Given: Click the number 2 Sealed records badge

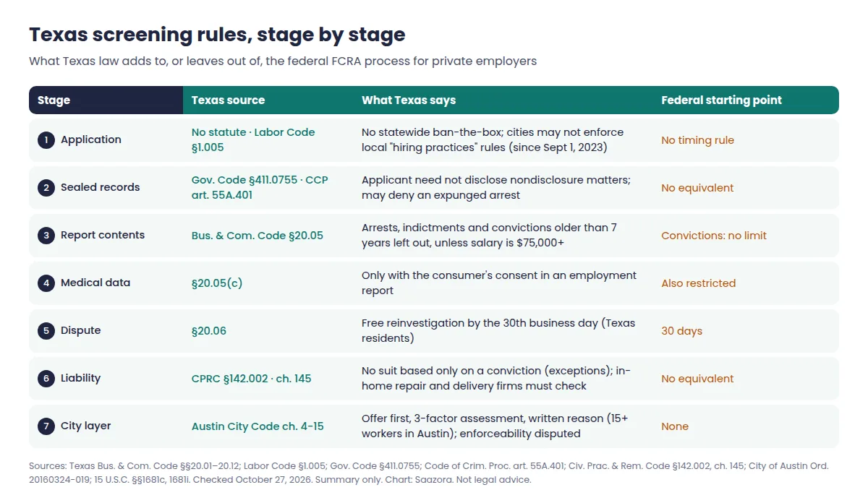Looking at the screenshot, I should (46, 188).
